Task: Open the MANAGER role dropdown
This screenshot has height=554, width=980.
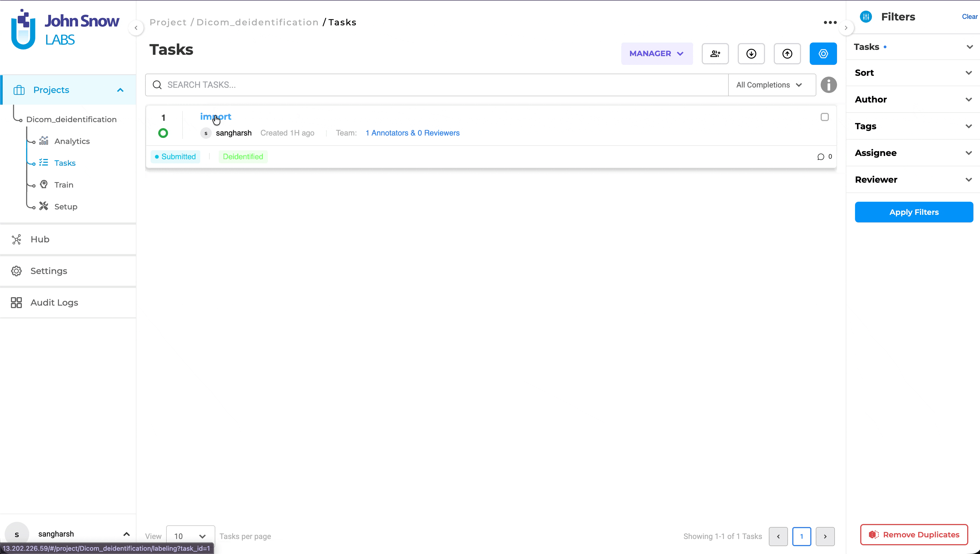Action: tap(657, 54)
